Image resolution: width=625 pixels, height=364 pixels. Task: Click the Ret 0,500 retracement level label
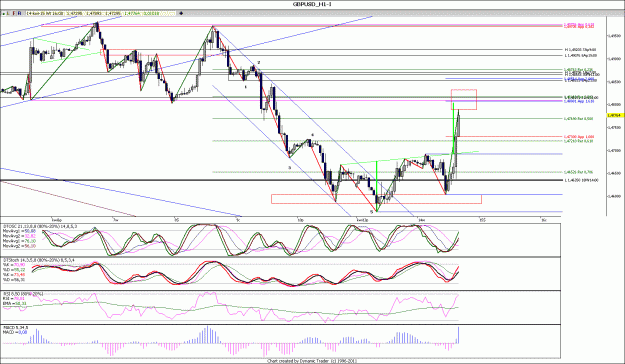click(579, 118)
